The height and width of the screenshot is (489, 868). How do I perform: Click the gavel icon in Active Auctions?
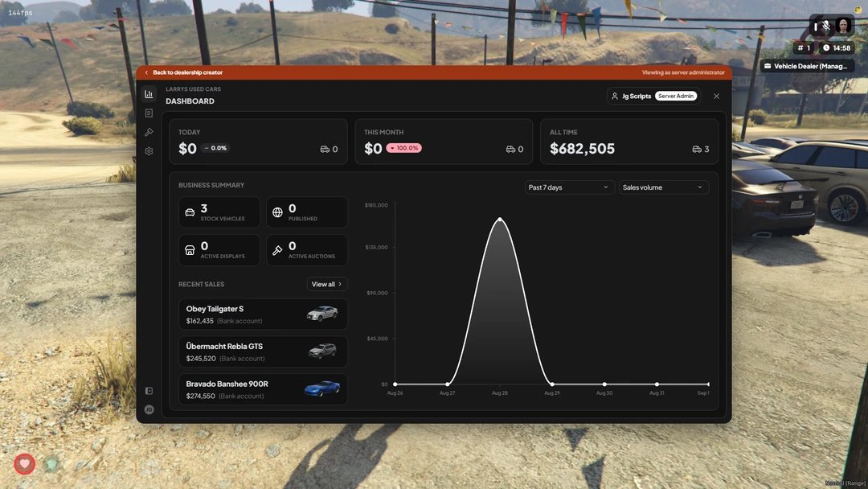tap(278, 250)
